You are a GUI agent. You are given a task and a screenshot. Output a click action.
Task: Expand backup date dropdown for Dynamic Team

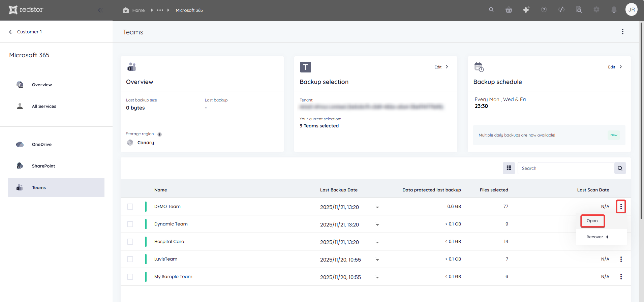point(377,225)
